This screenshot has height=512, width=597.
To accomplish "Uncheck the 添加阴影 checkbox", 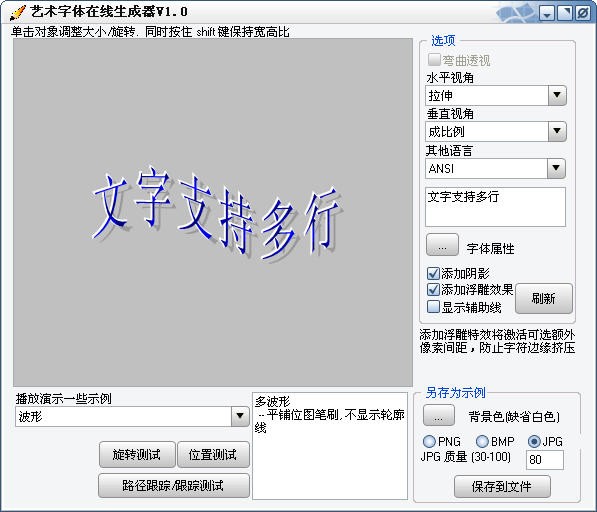I will tap(433, 273).
